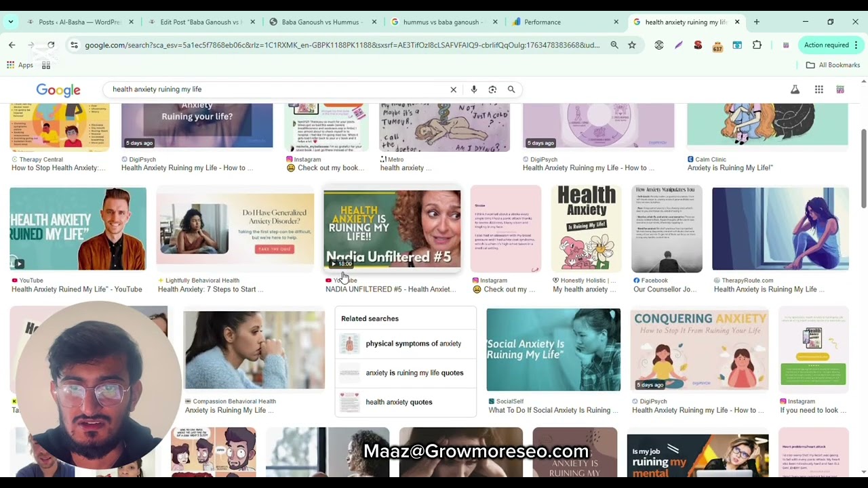
Task: Open the TherapyRoute.com woman by window image
Action: [781, 229]
